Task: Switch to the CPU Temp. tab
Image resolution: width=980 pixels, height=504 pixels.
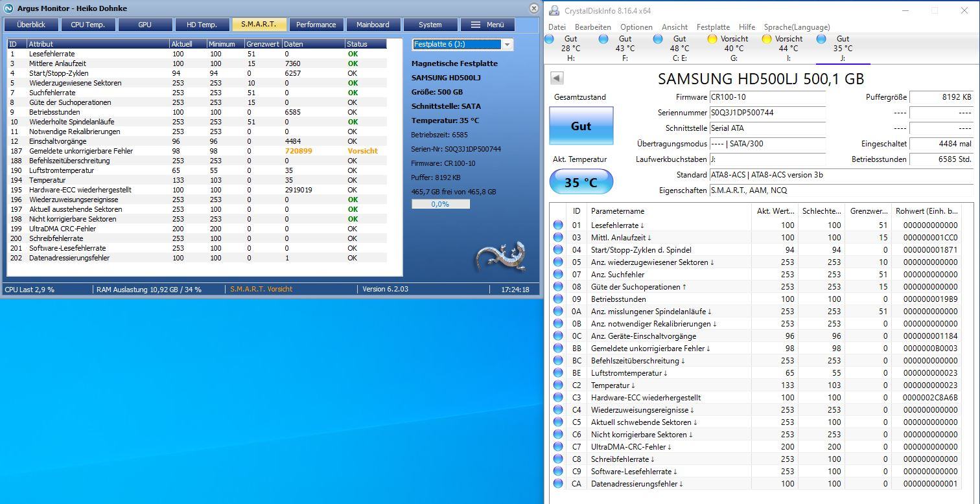Action: click(x=88, y=25)
